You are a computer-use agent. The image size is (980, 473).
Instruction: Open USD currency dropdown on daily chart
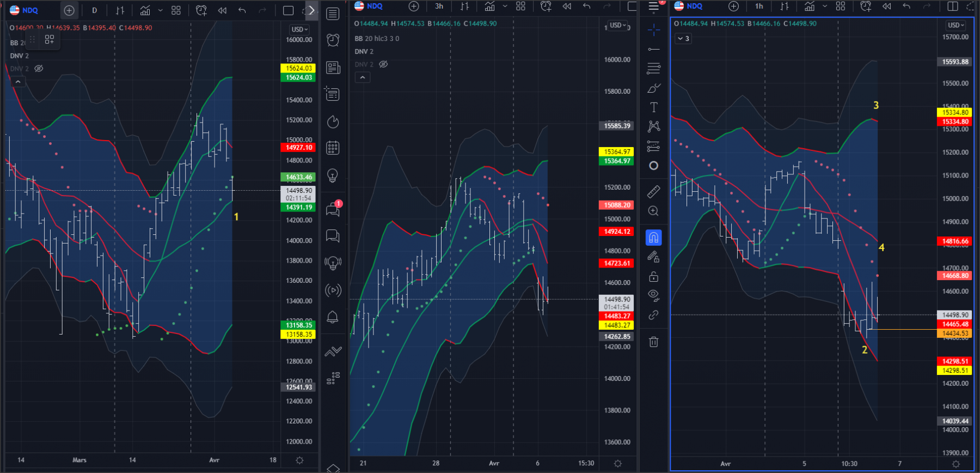299,29
